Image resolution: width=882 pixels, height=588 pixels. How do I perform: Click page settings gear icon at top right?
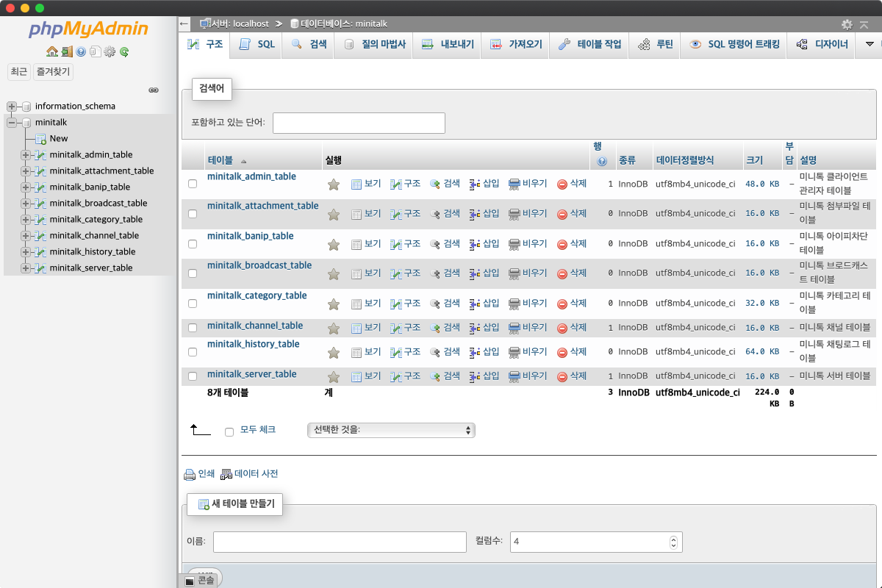coord(847,24)
